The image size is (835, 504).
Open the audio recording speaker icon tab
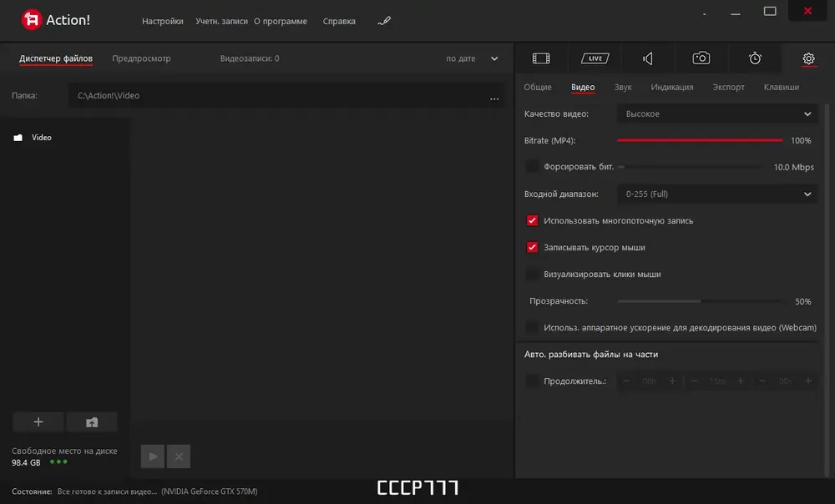click(648, 58)
